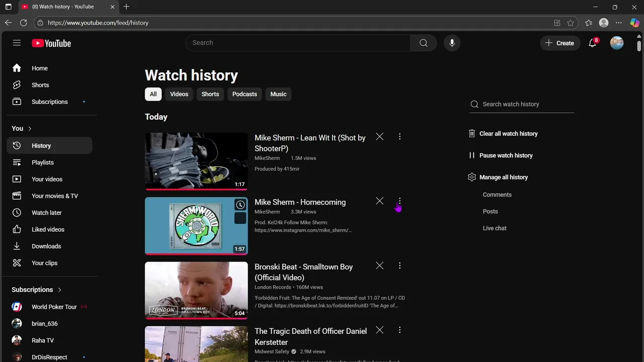Viewport: 644px width, 362px height.
Task: Open Subscriptions from sidebar
Action: (49, 102)
